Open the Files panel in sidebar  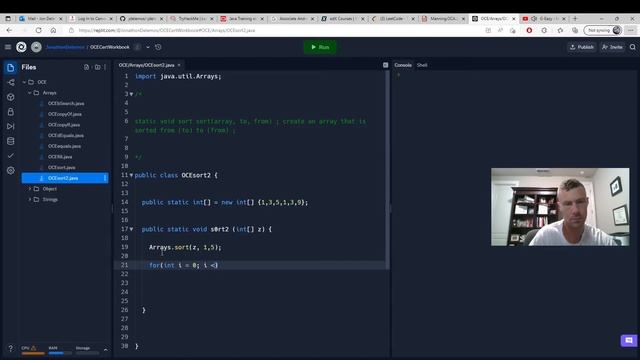click(x=11, y=67)
